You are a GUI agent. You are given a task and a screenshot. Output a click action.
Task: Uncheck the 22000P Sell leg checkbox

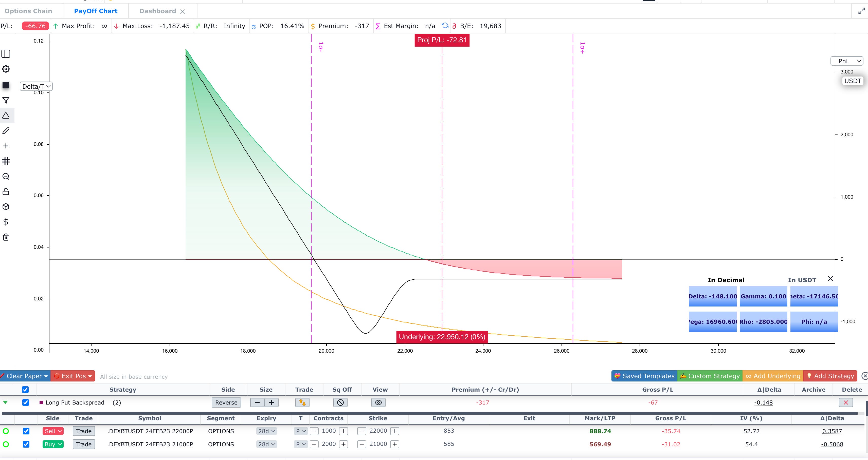(x=26, y=431)
